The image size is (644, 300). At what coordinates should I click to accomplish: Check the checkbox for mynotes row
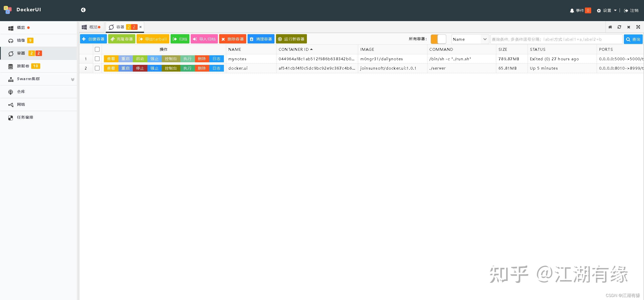97,59
